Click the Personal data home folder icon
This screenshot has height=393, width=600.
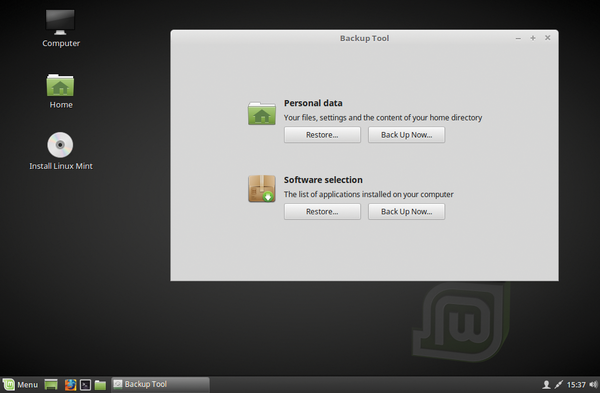(262, 113)
